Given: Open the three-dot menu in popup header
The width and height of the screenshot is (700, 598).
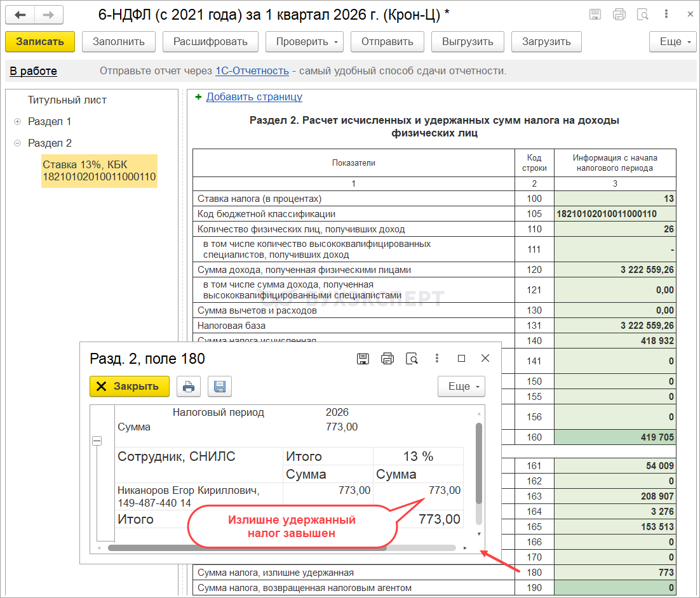Looking at the screenshot, I should (437, 359).
